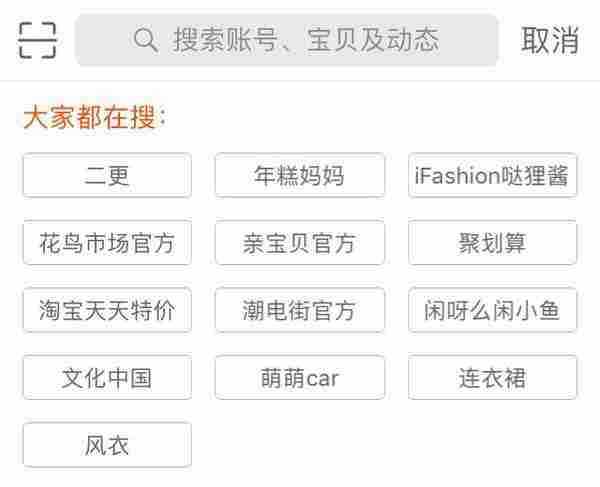Select the 文化中国 tag

tap(107, 378)
